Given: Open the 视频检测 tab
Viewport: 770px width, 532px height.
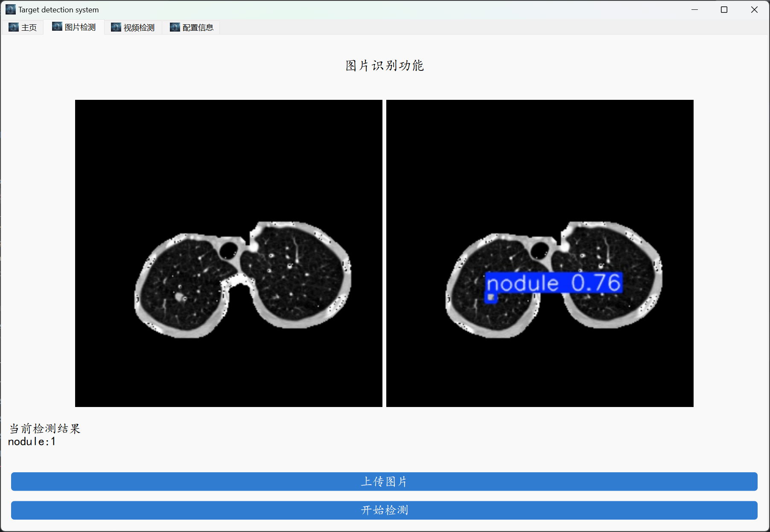Looking at the screenshot, I should [133, 27].
